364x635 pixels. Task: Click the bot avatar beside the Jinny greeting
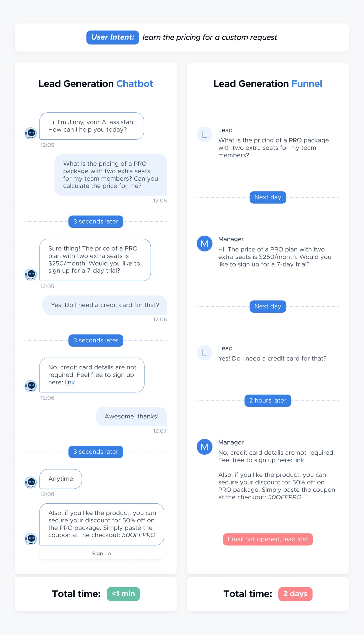click(31, 133)
